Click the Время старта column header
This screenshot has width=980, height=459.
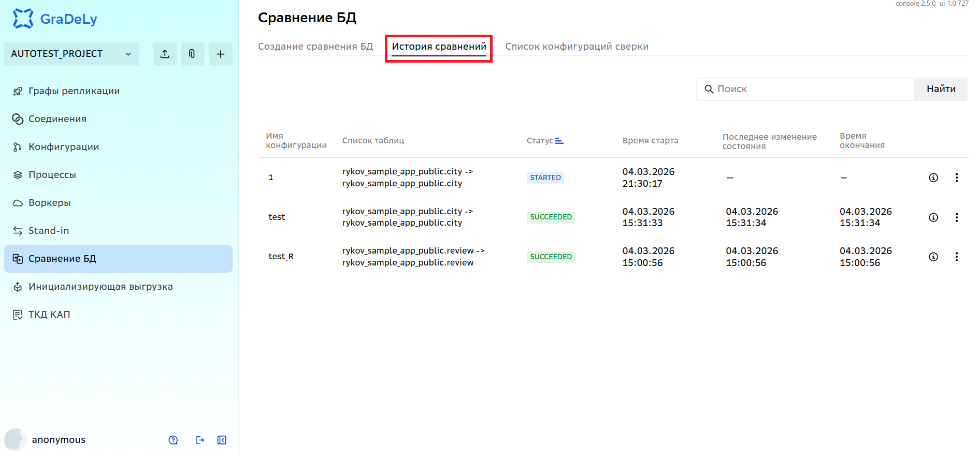pyautogui.click(x=650, y=141)
